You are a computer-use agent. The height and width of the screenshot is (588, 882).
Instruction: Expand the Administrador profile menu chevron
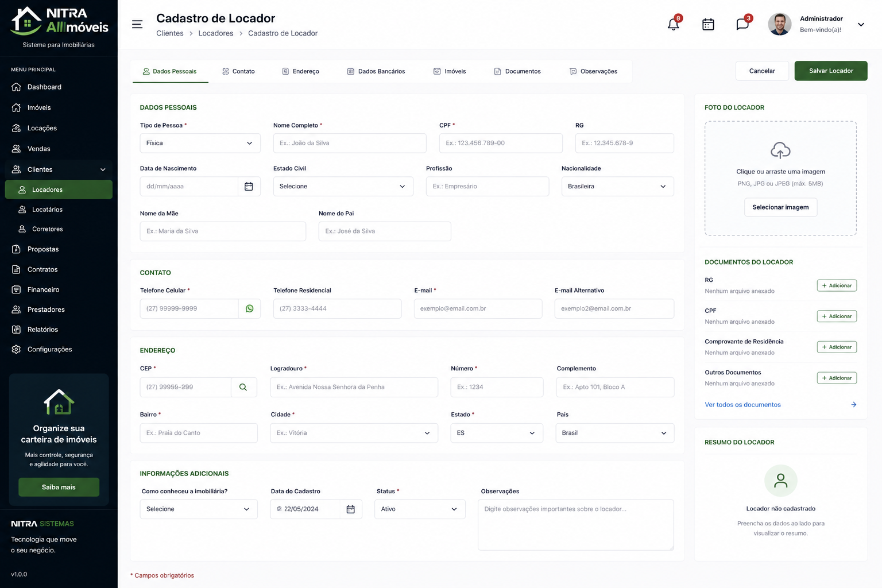click(861, 25)
